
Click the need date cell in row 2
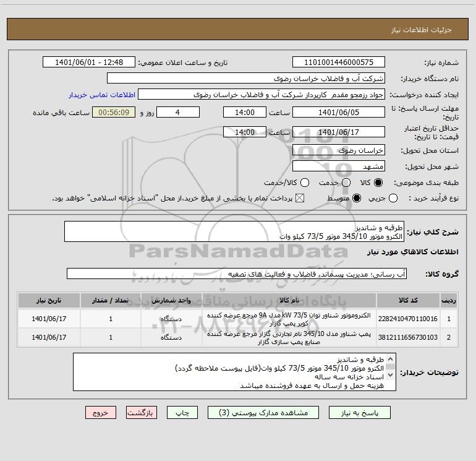click(49, 337)
